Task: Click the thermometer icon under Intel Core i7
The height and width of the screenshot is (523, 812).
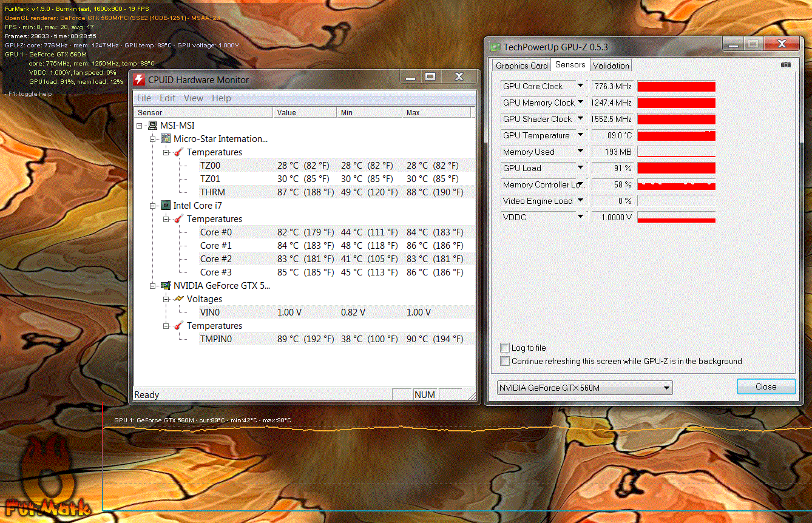Action: (x=179, y=219)
